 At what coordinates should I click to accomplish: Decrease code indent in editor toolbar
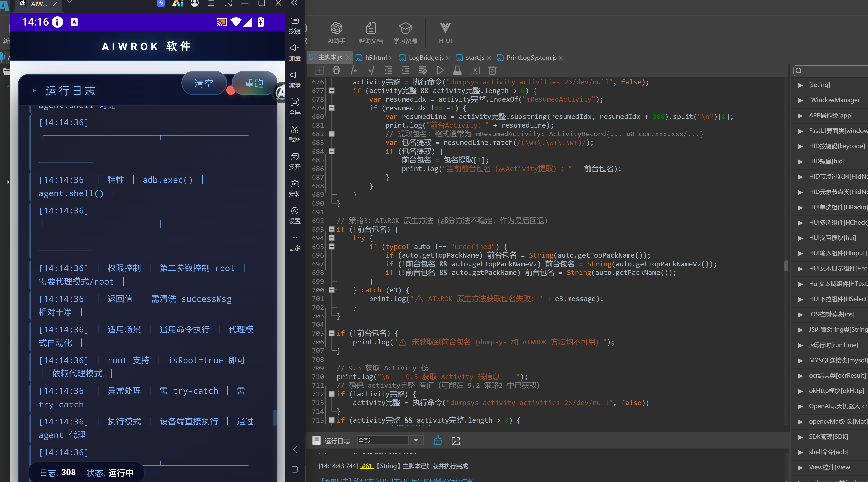pyautogui.click(x=388, y=70)
